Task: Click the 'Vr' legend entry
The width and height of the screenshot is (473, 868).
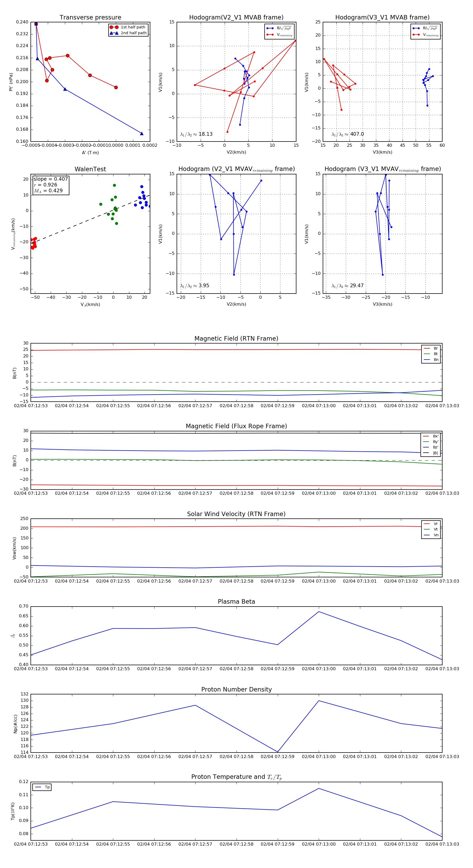Action: (x=431, y=524)
